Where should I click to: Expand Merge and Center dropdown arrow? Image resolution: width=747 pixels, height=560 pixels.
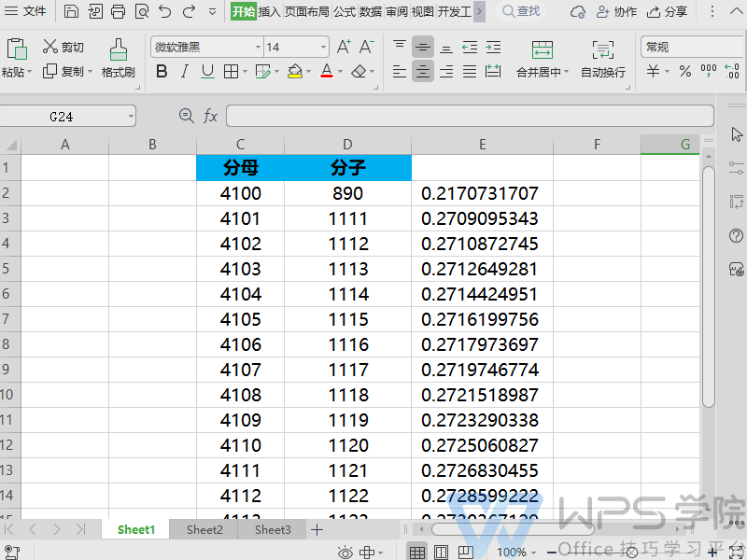pyautogui.click(x=566, y=72)
